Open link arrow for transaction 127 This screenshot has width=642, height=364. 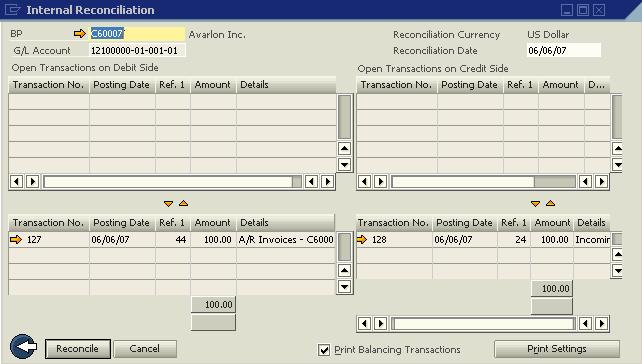pos(16,240)
